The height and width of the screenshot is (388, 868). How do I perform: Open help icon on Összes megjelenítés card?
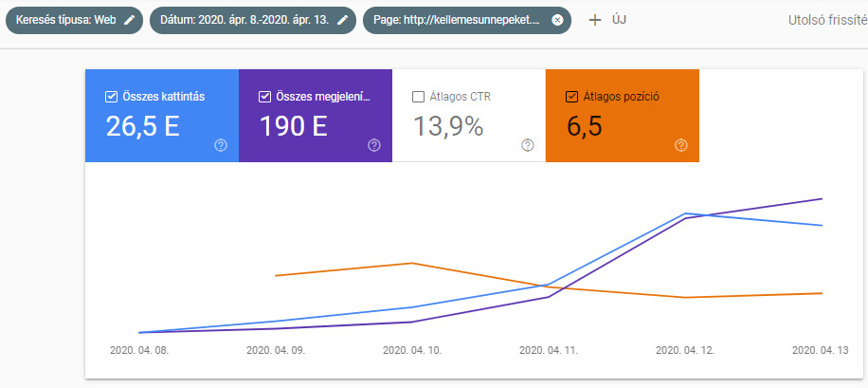point(373,145)
